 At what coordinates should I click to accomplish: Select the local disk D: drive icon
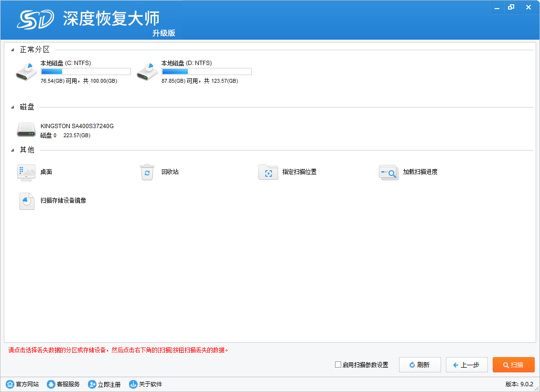147,72
